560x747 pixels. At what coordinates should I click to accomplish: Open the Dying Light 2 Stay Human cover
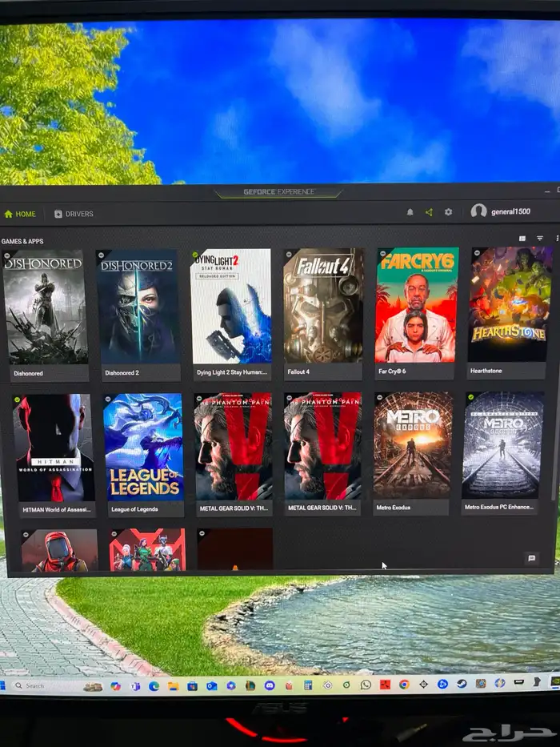231,306
